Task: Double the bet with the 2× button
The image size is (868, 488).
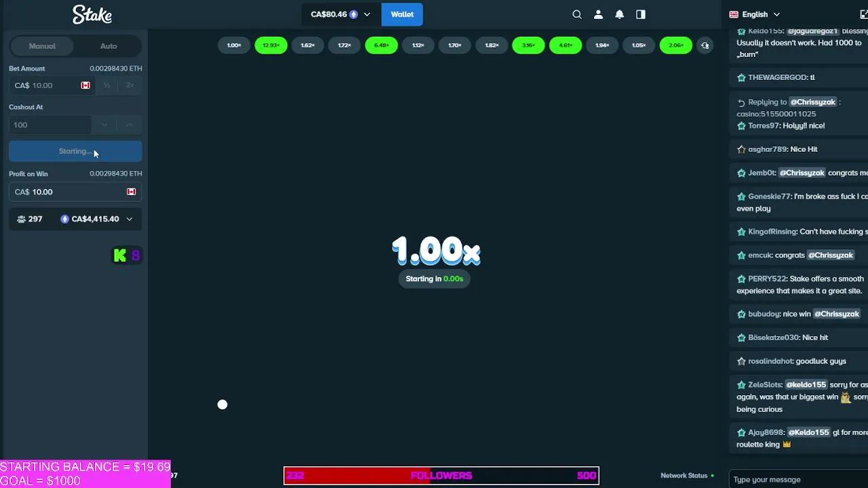Action: 130,85
